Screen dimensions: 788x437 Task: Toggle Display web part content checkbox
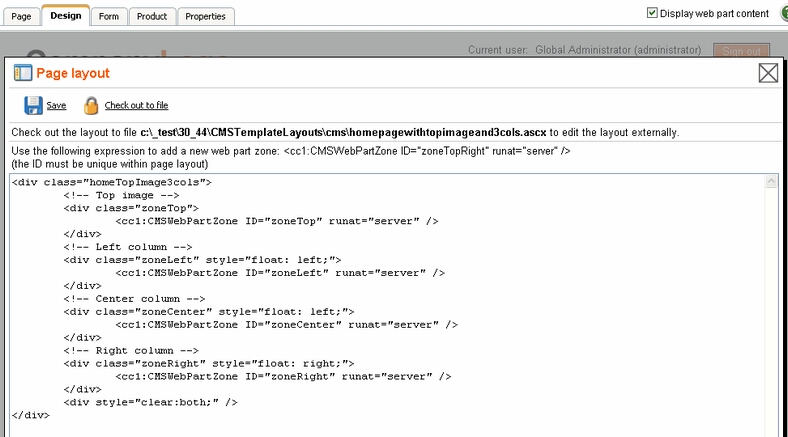pyautogui.click(x=653, y=13)
